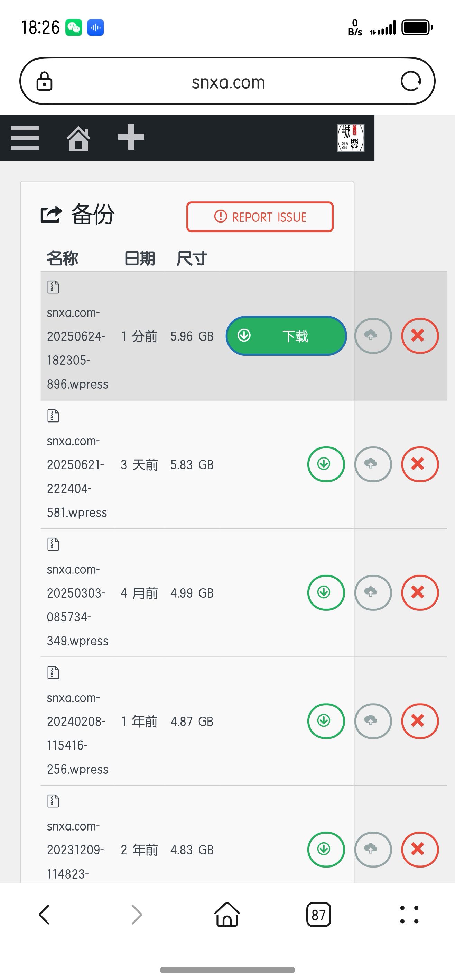Restore the 4.99 GB backup
Screen dimensions: 455x980
[372, 593]
